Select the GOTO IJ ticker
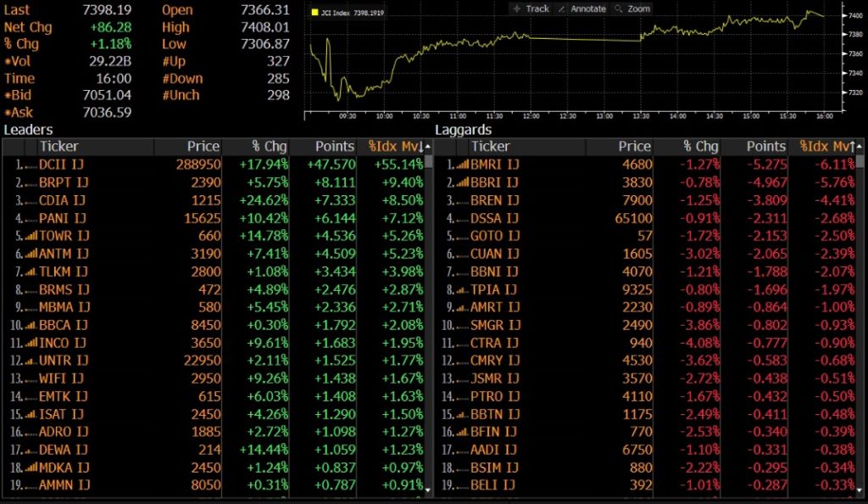Screen dimensions: 868x504 tap(495, 237)
